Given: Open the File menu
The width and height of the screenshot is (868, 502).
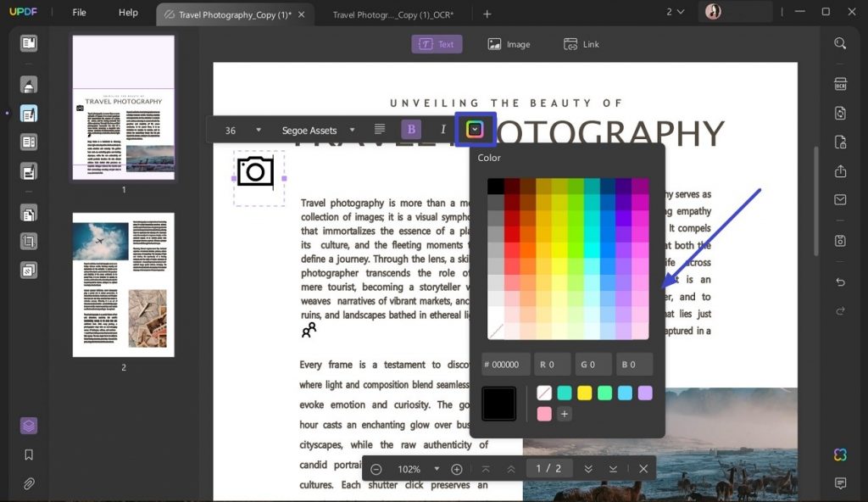Looking at the screenshot, I should [x=78, y=12].
